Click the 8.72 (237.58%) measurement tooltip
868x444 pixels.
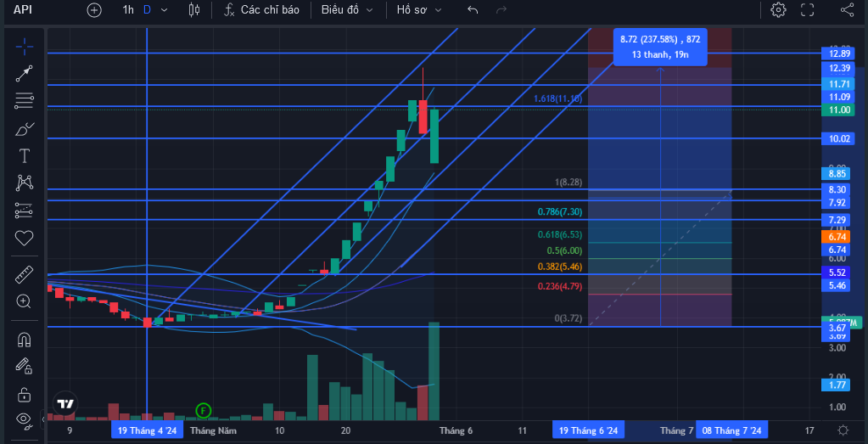pos(660,47)
